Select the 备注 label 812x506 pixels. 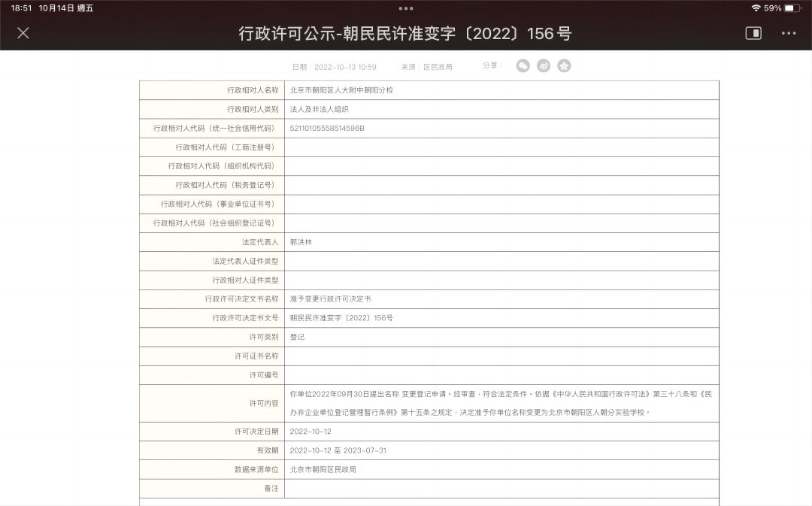[271, 489]
